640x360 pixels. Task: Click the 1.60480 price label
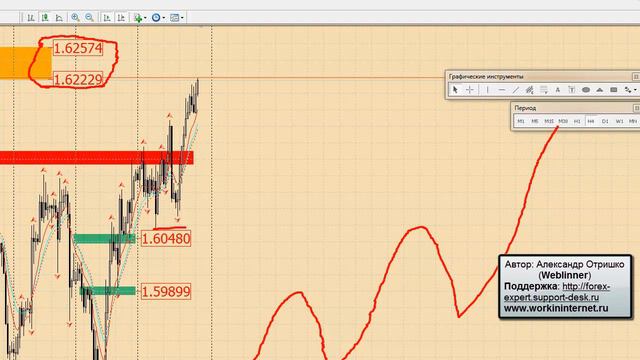coord(166,238)
